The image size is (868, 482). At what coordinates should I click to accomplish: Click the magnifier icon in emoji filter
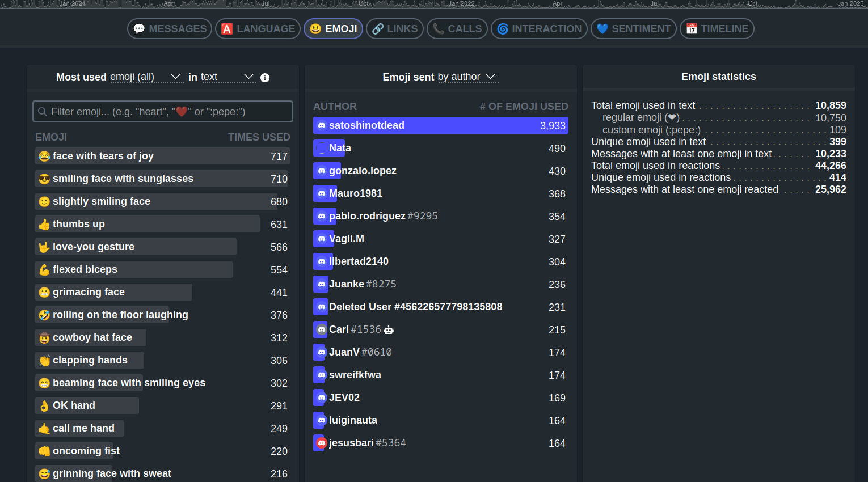click(x=43, y=112)
